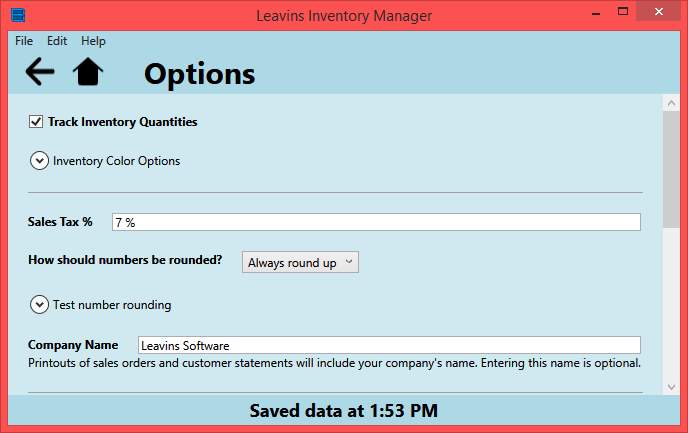Close the Leavins Inventory Manager window
This screenshot has height=433, width=688.
tap(659, 12)
